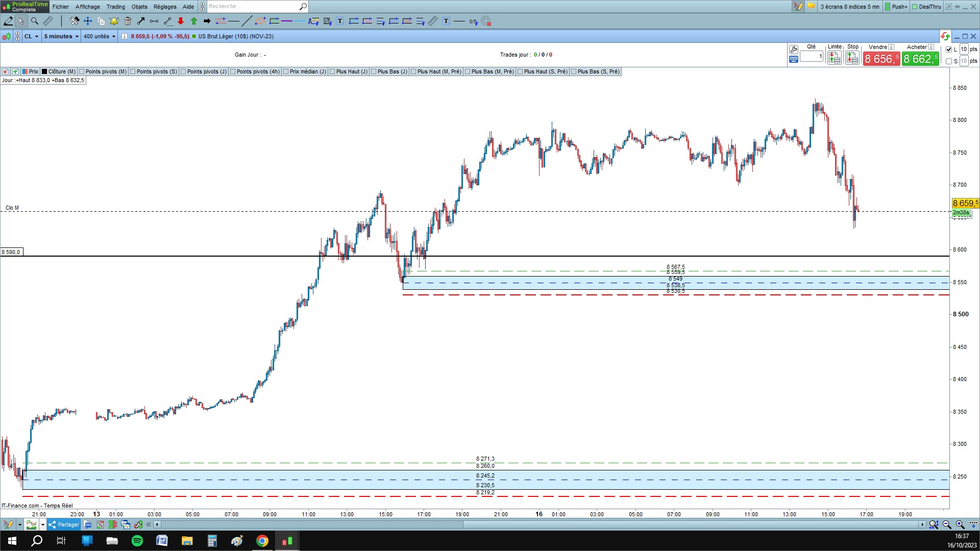Screen dimensions: 980x551
Task: Expand the CL instrument dropdown
Action: 32,36
